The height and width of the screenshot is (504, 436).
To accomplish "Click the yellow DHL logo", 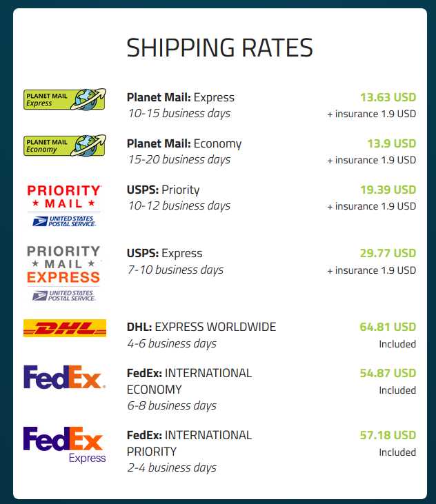I will click(65, 328).
